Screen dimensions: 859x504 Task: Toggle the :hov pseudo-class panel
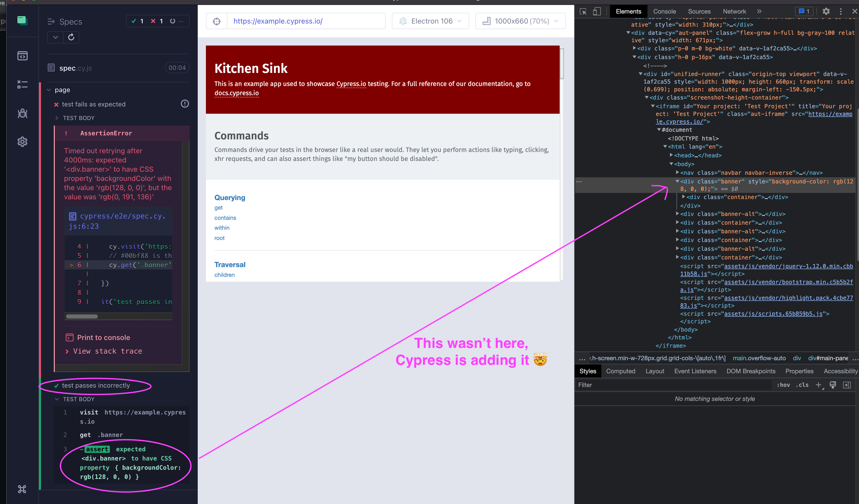pos(784,385)
